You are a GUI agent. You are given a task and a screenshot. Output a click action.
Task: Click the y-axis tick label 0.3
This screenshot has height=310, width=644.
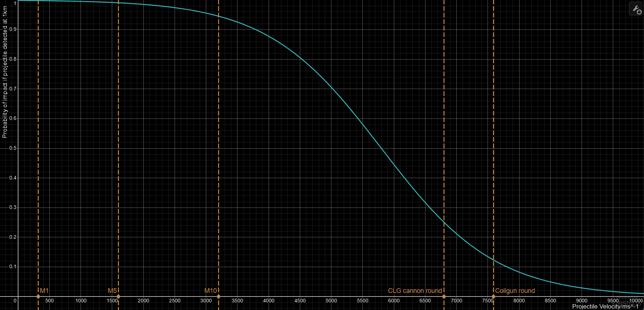point(13,207)
